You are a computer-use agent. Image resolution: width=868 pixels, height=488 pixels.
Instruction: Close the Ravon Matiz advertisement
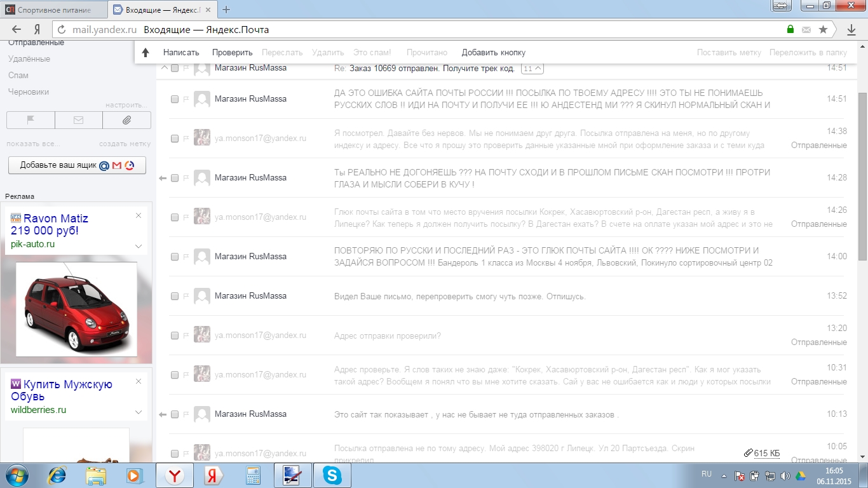point(139,215)
